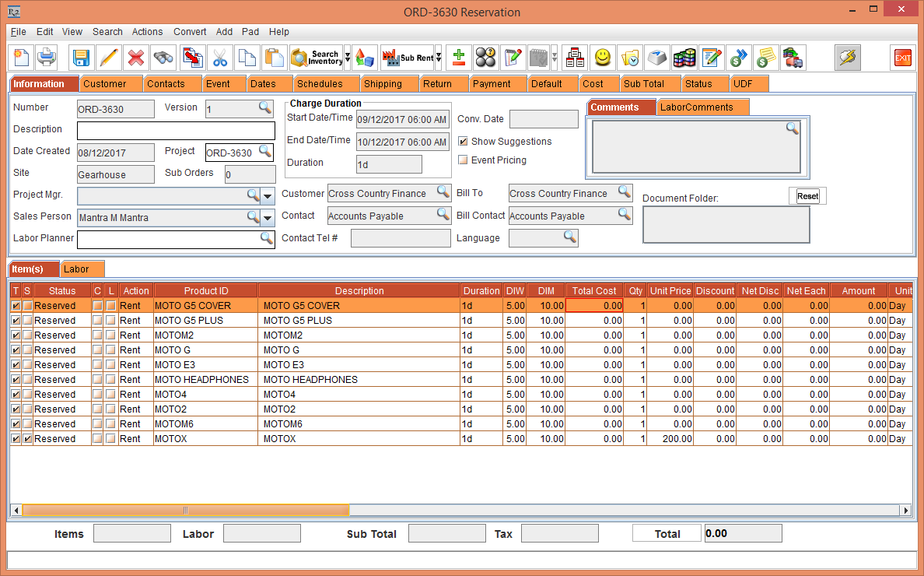924x576 pixels.
Task: Click the scissors cut icon
Action: pos(220,58)
